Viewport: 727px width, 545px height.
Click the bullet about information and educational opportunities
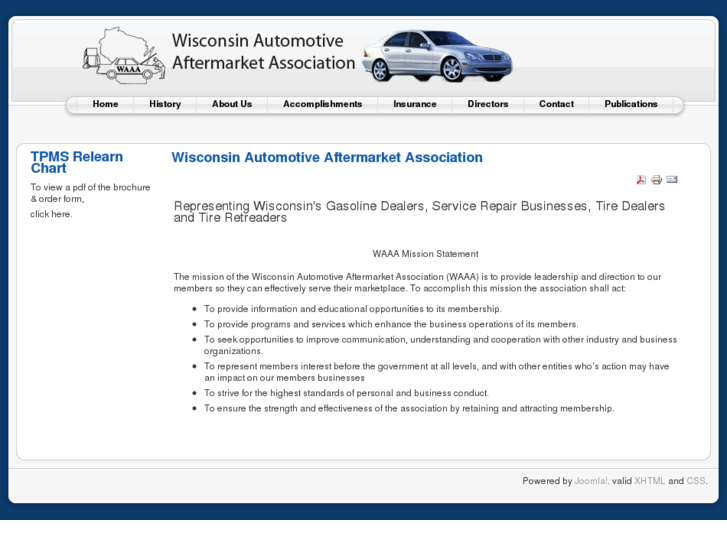pos(353,309)
